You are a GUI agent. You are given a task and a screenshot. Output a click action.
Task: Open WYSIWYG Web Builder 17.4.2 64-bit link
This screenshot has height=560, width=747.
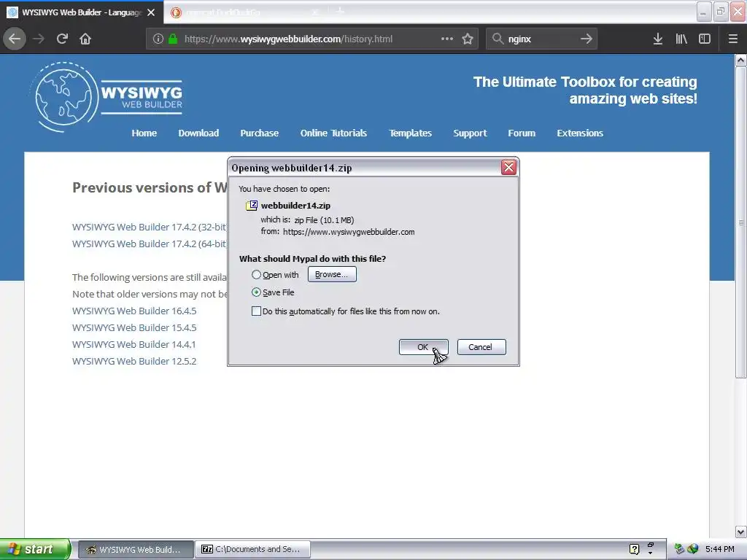pyautogui.click(x=150, y=244)
